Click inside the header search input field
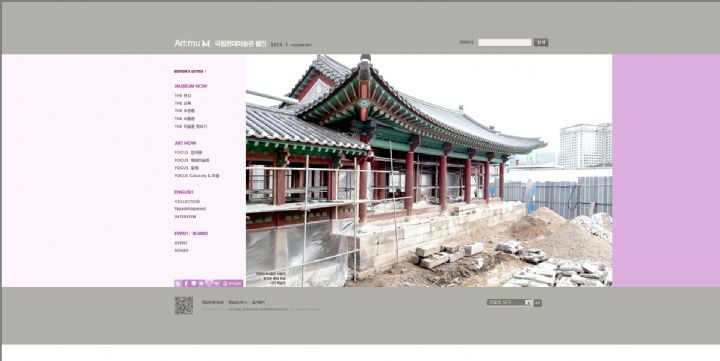The image size is (720, 361). (x=505, y=42)
